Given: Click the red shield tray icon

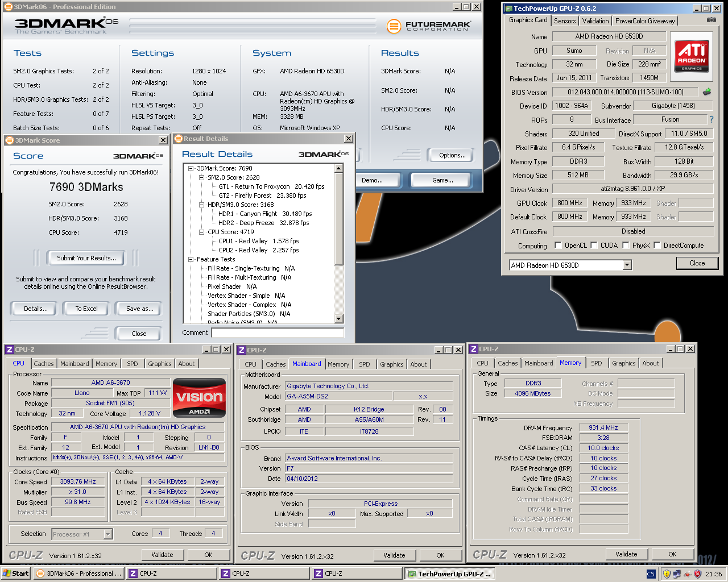Looking at the screenshot, I should click(x=697, y=574).
